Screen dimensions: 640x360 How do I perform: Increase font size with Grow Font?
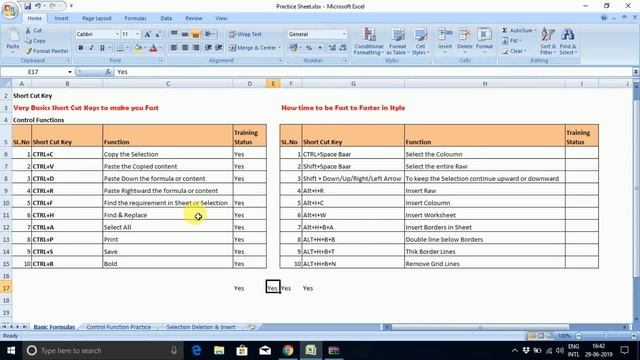click(x=148, y=34)
